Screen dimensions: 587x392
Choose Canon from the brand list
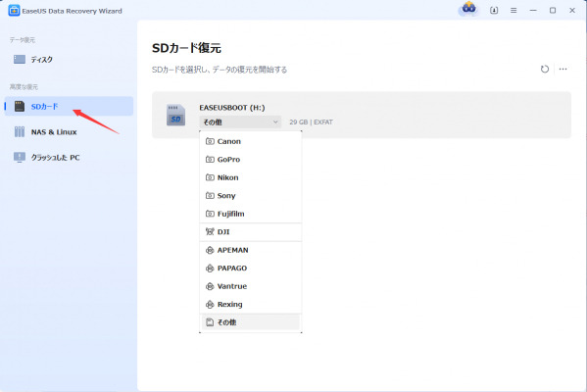pyautogui.click(x=251, y=141)
